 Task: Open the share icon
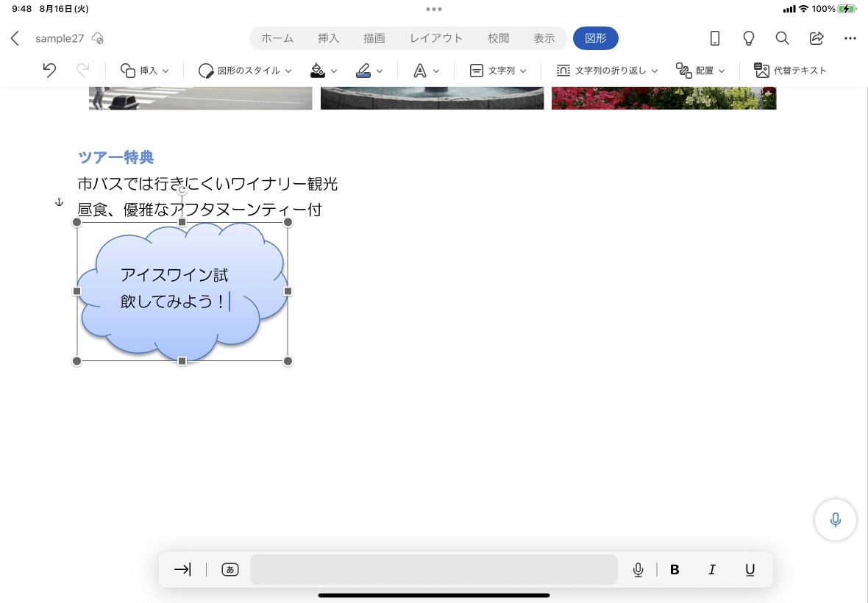[x=817, y=38]
